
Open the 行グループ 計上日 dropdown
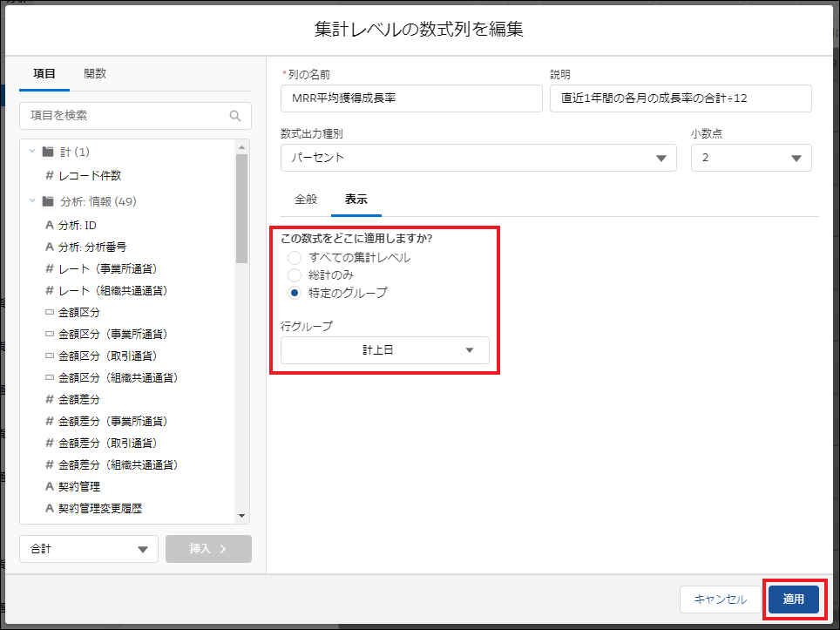click(384, 350)
